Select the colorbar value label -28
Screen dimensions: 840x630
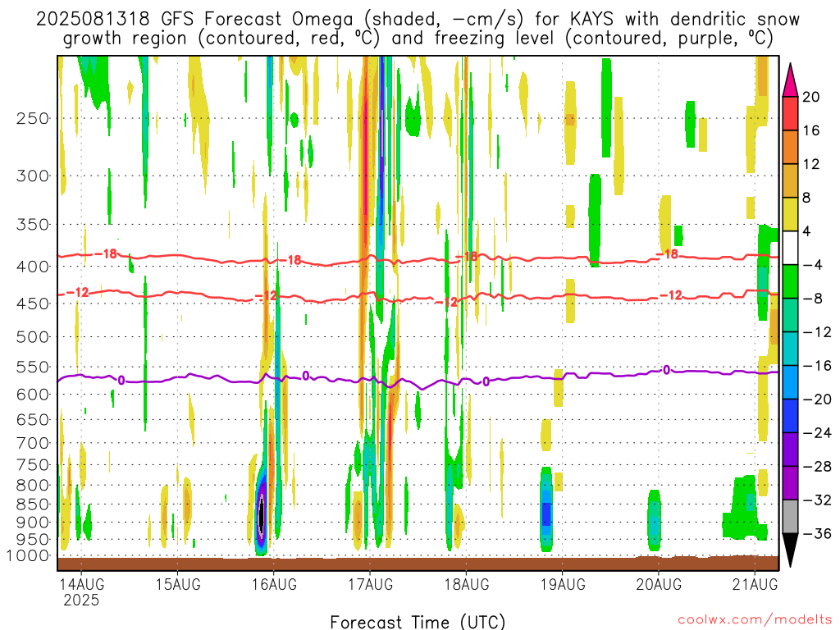coord(817,467)
